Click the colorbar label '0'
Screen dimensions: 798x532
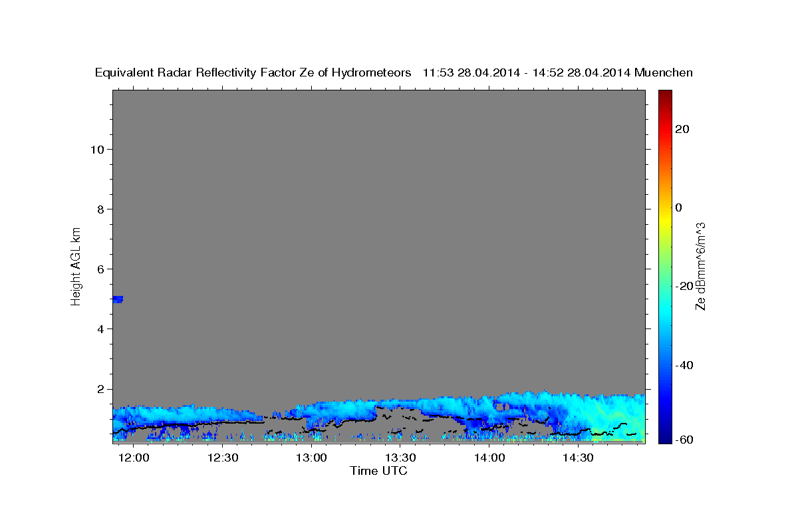[x=679, y=207]
